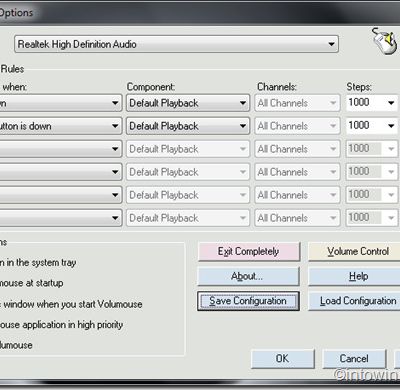This screenshot has height=390, width=400.
Task: Open Volume Control
Action: click(x=354, y=251)
